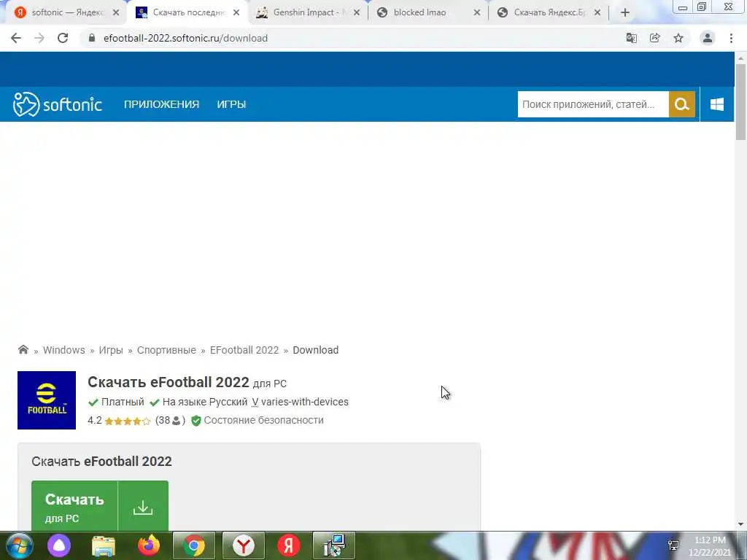The width and height of the screenshot is (747, 560).
Task: Click the scrollbar down arrow
Action: pyautogui.click(x=740, y=524)
